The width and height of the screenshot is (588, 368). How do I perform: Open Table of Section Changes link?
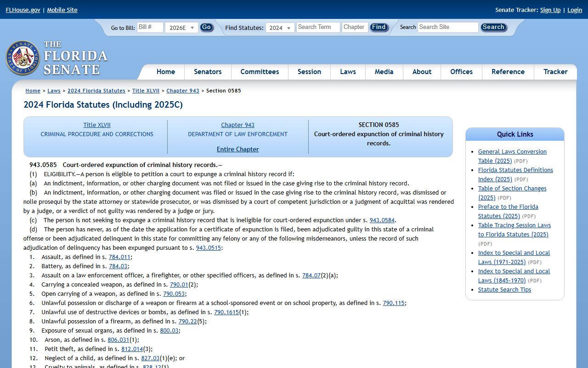tap(512, 193)
